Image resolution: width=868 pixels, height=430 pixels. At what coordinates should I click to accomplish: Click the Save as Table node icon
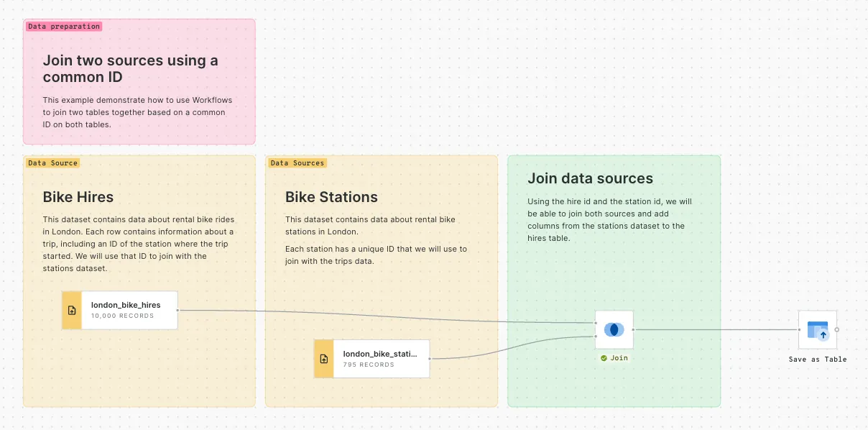(818, 329)
